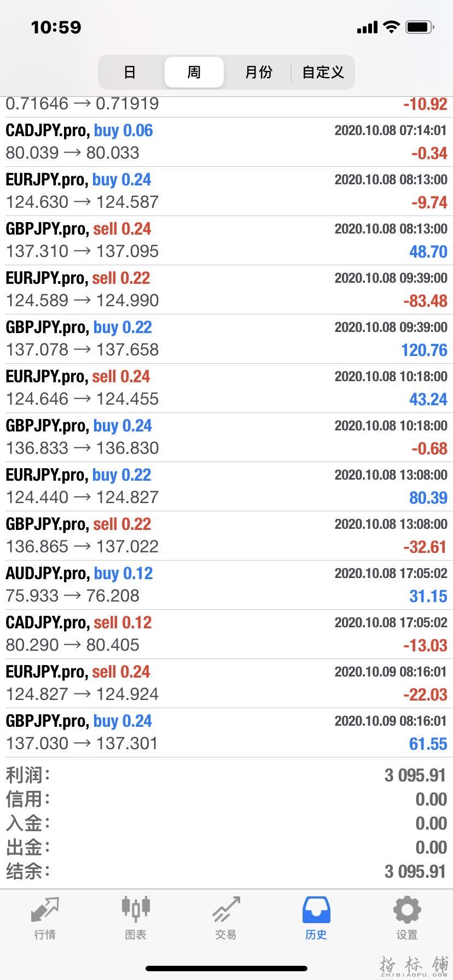Choose the 自定义 custom range tab
This screenshot has height=980, width=453.
coord(323,72)
